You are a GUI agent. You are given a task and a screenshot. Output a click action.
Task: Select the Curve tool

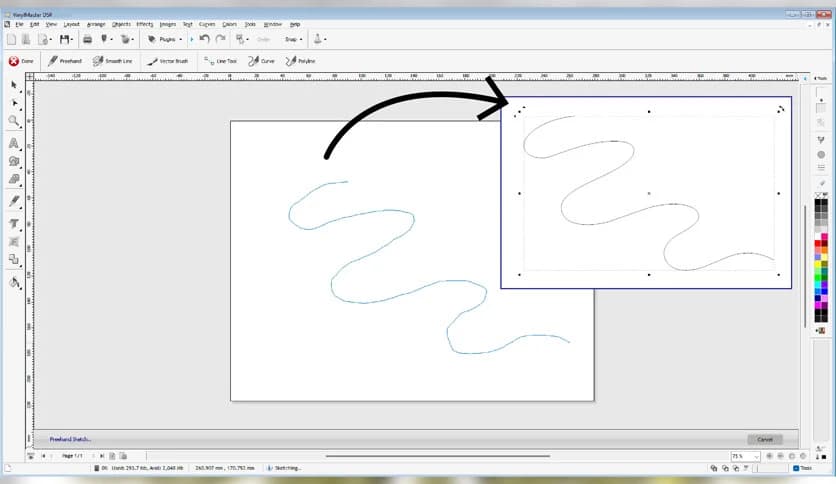262,61
